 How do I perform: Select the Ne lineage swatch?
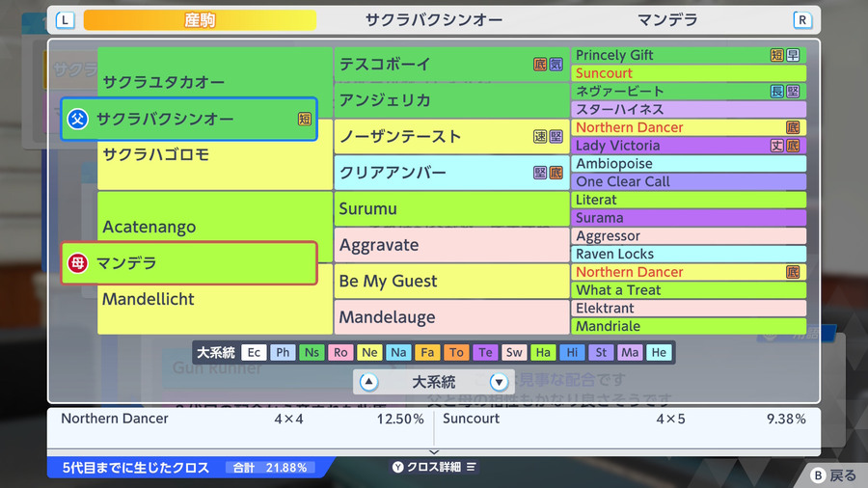369,352
